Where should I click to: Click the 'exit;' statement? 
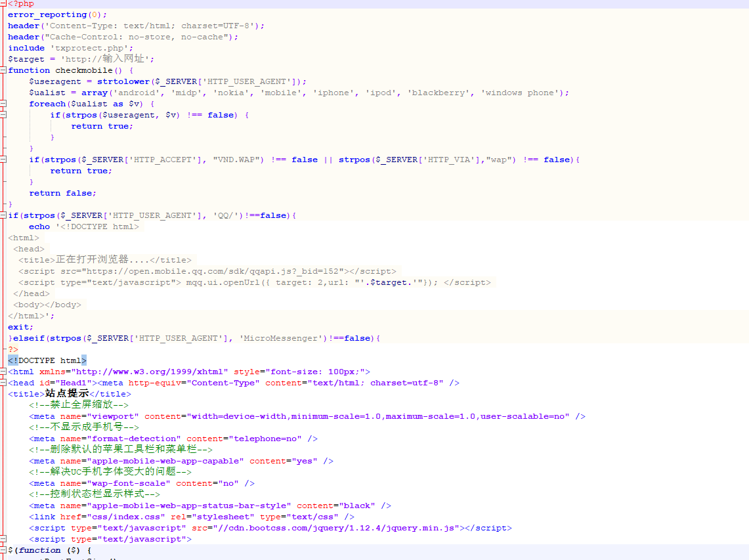[x=20, y=327]
